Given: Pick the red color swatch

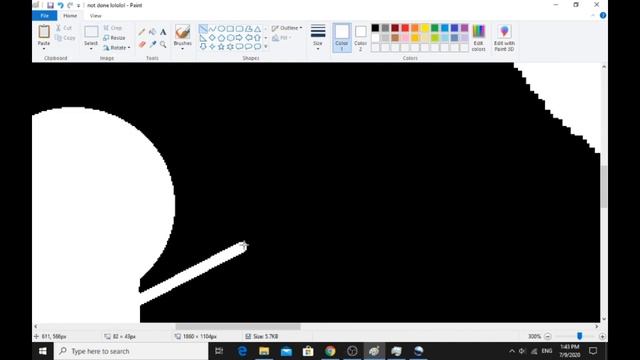Looking at the screenshot, I should 405,28.
